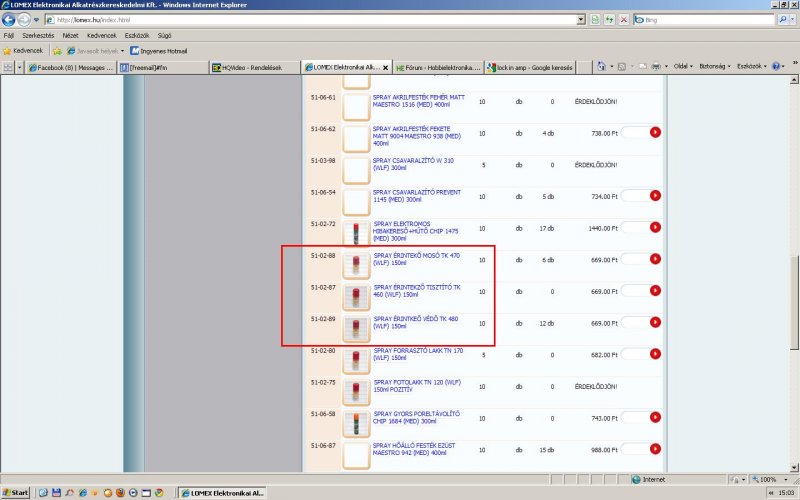Click the Print icon in command bar
This screenshot has height=500, width=800.
point(656,66)
